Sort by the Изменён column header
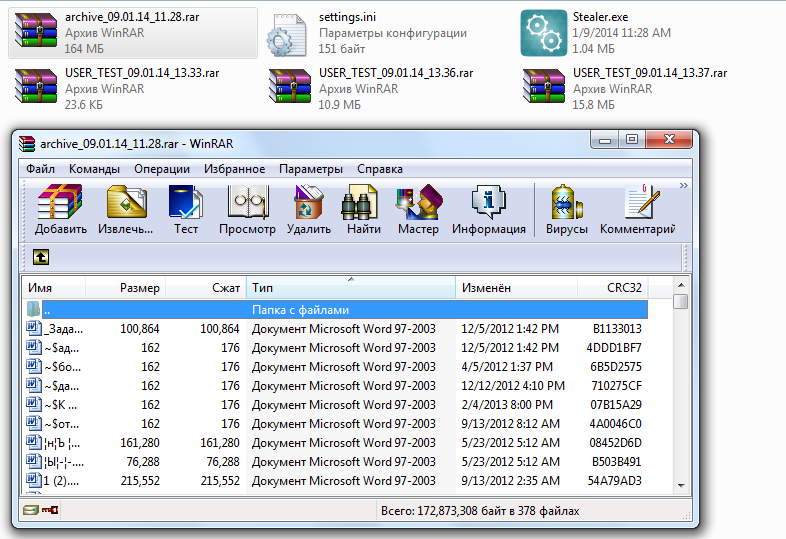Image resolution: width=786 pixels, height=539 pixels. click(516, 288)
